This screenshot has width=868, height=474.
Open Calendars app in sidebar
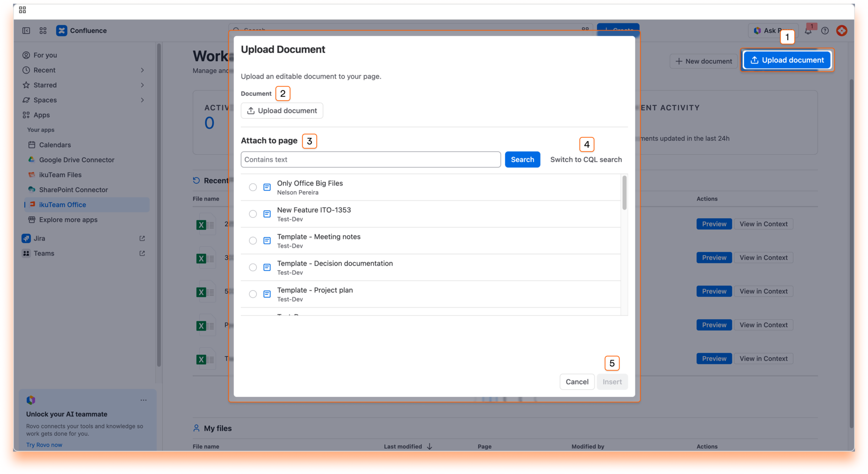click(55, 145)
